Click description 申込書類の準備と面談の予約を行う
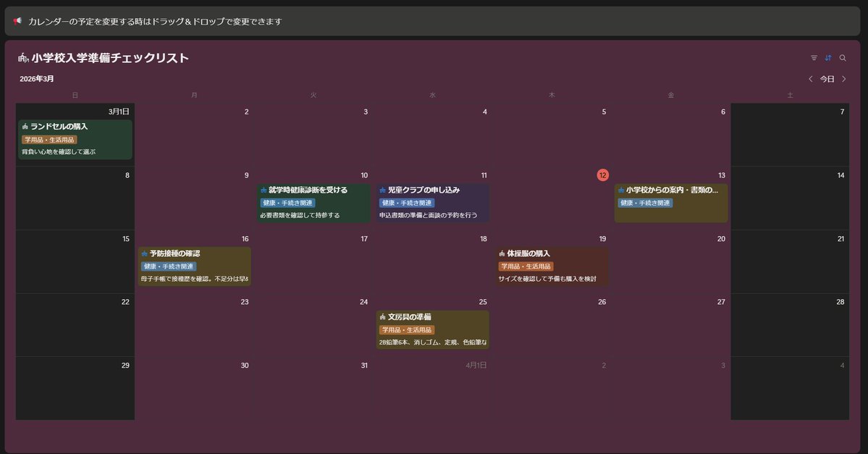Image resolution: width=868 pixels, height=454 pixels. point(428,215)
